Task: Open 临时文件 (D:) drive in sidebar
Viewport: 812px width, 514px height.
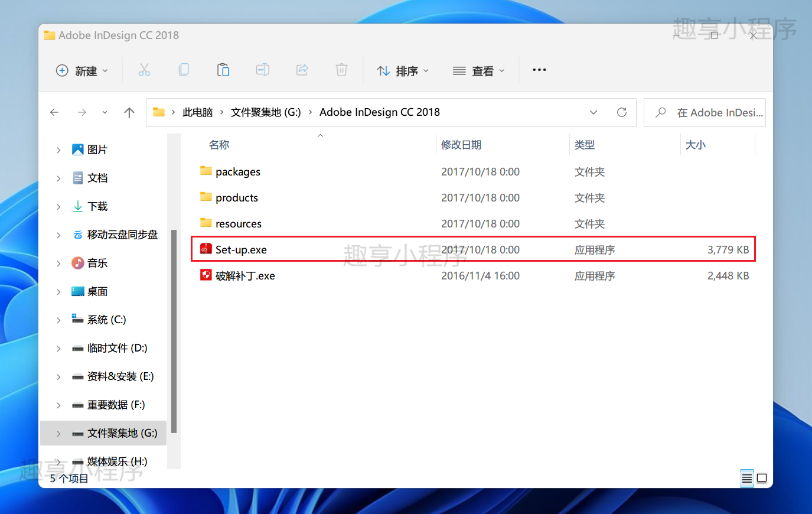Action: pyautogui.click(x=117, y=348)
